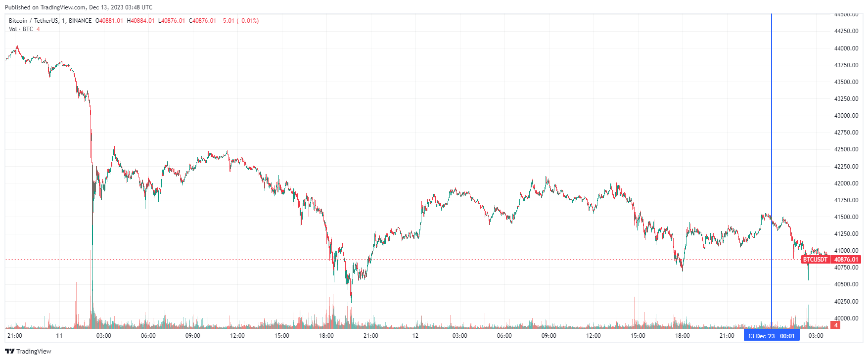
Task: Click the low value L40876.01
Action: pyautogui.click(x=172, y=21)
